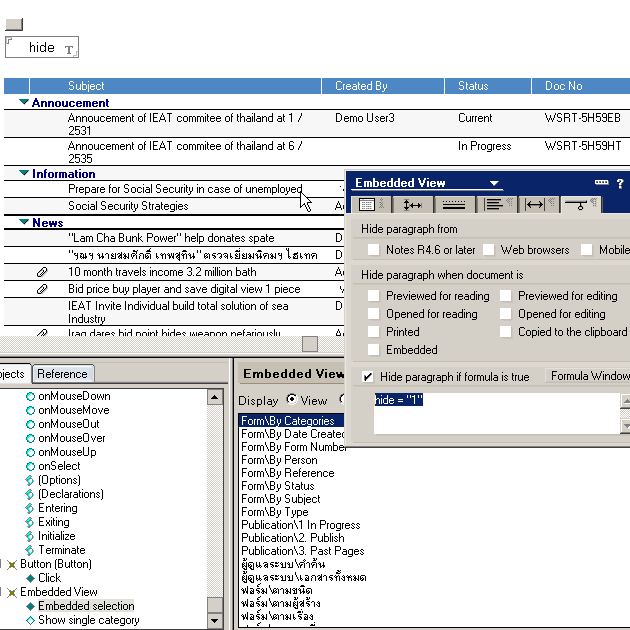630x630 pixels.
Task: Select the onMouseUp event
Action: tap(67, 452)
